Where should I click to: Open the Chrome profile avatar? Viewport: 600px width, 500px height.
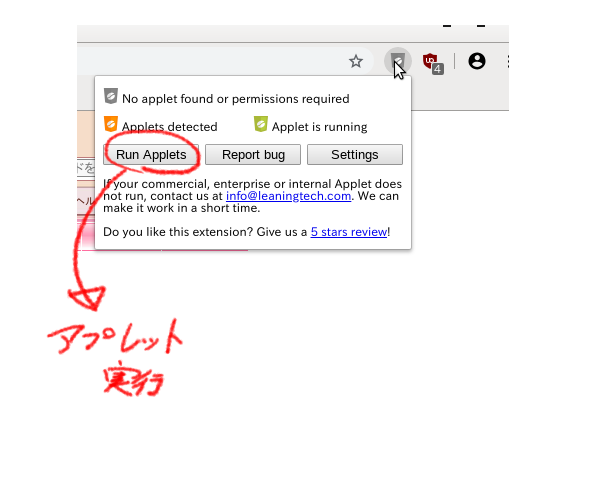pos(477,61)
